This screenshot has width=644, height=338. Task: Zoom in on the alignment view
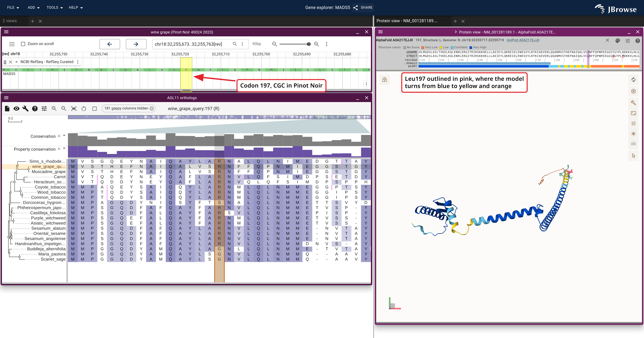(x=54, y=108)
